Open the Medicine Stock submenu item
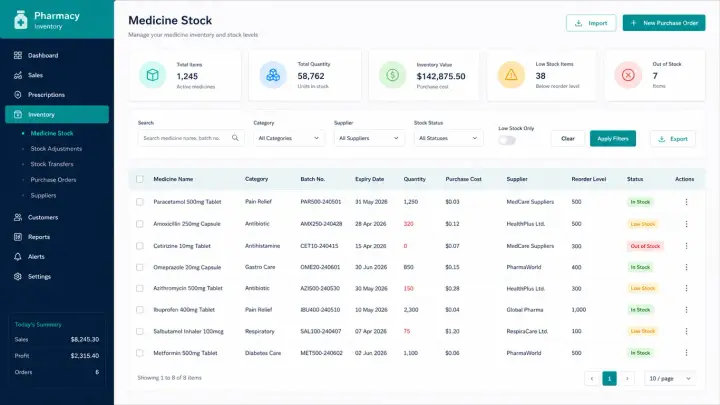720x405 pixels. 52,133
